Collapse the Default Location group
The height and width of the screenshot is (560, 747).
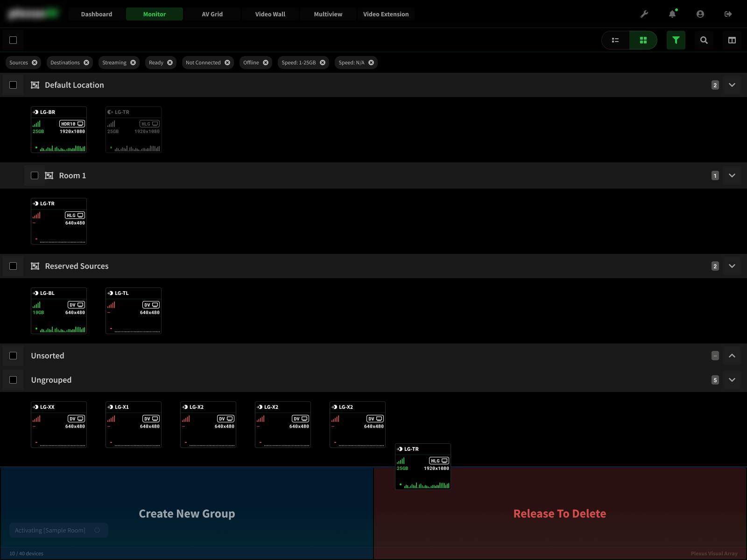tap(732, 85)
